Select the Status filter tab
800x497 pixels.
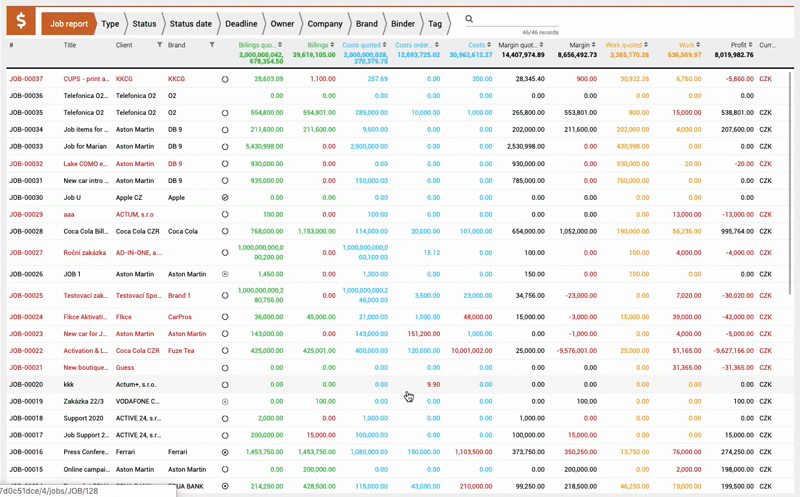(144, 23)
